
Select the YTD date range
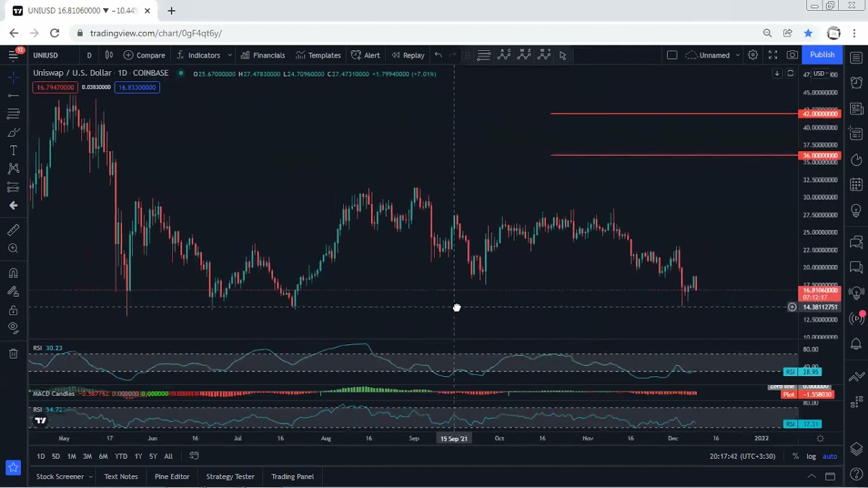121,456
